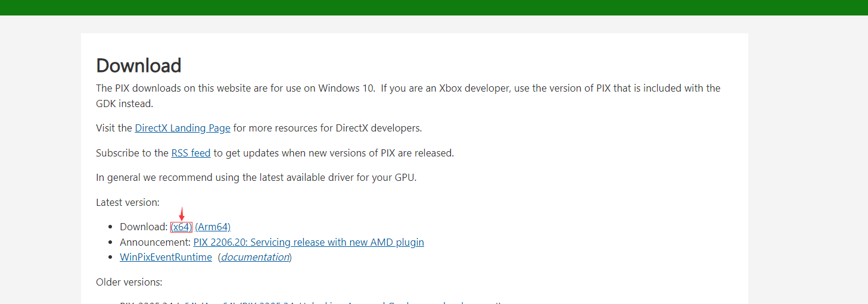The width and height of the screenshot is (868, 304).
Task: Click the green header bar
Action: 434,7
